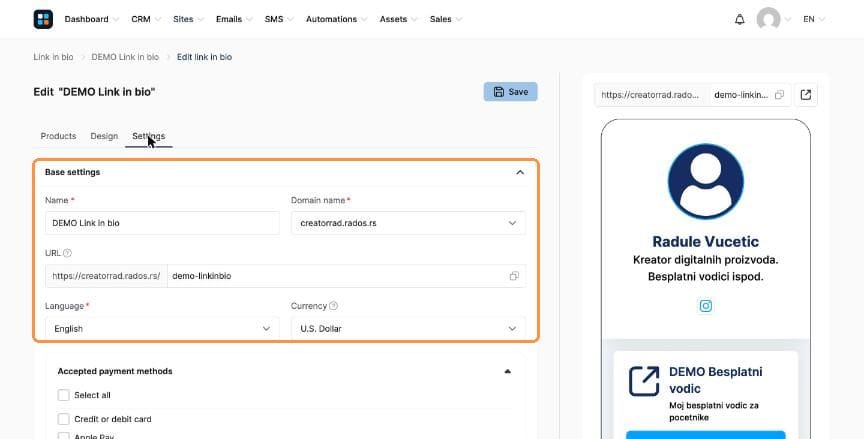Enable Credit or debit card checkbox
Screen dimensions: 864x439
coord(63,419)
